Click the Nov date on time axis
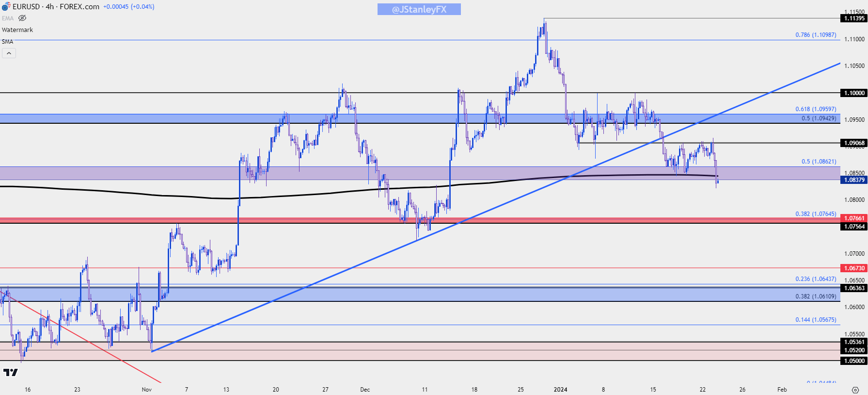The width and height of the screenshot is (868, 395). pos(147,390)
